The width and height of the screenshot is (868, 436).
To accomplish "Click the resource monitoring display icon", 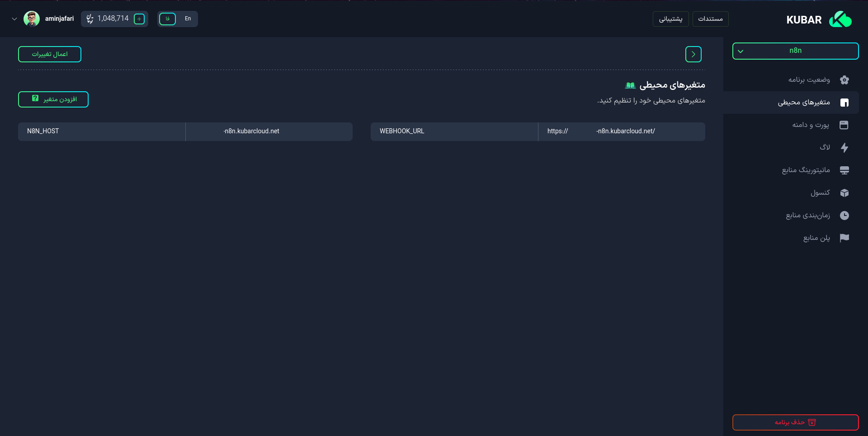I will 844,170.
